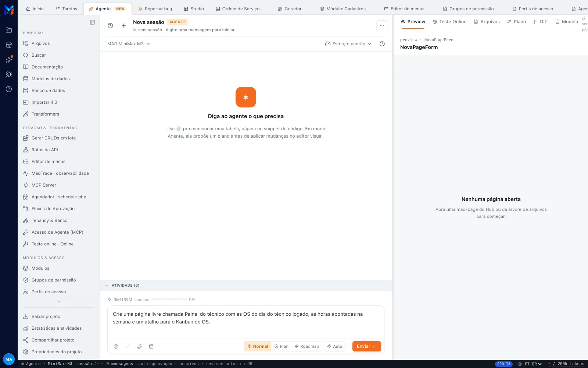Click the PRO IA badge in status bar

[504, 364]
